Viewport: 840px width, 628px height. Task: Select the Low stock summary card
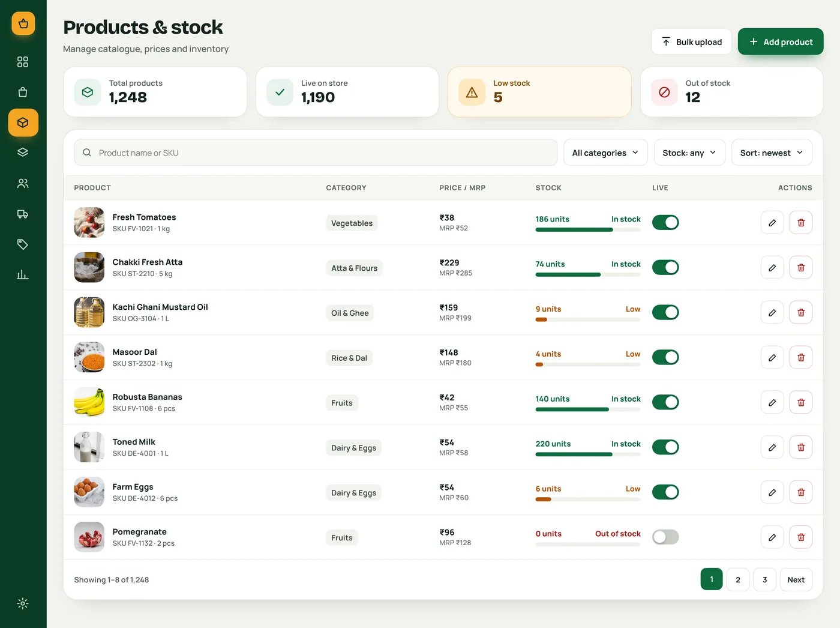coord(539,92)
